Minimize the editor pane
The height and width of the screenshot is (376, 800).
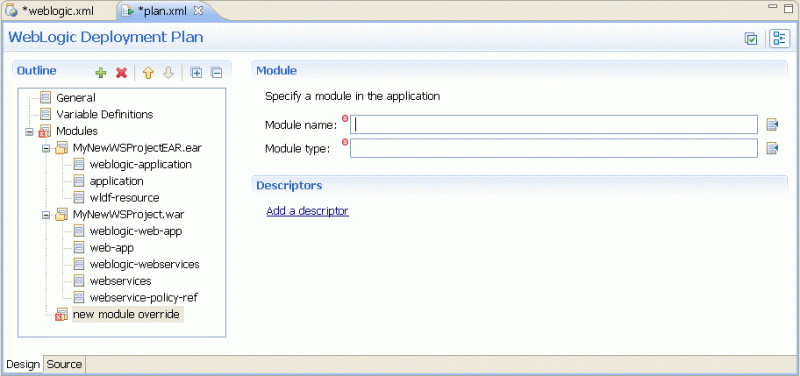point(773,6)
